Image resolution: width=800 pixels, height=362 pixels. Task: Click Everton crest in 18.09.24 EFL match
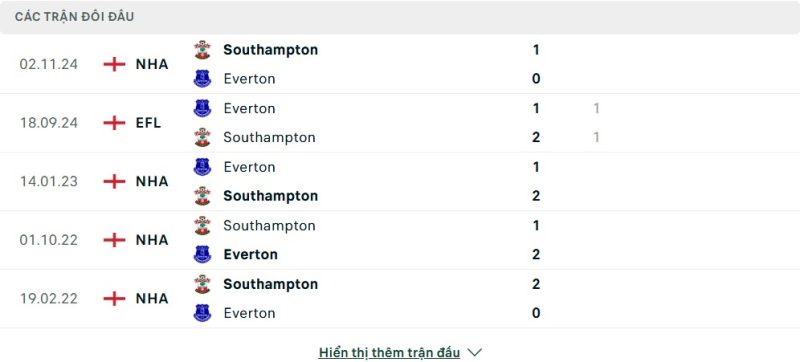[203, 108]
